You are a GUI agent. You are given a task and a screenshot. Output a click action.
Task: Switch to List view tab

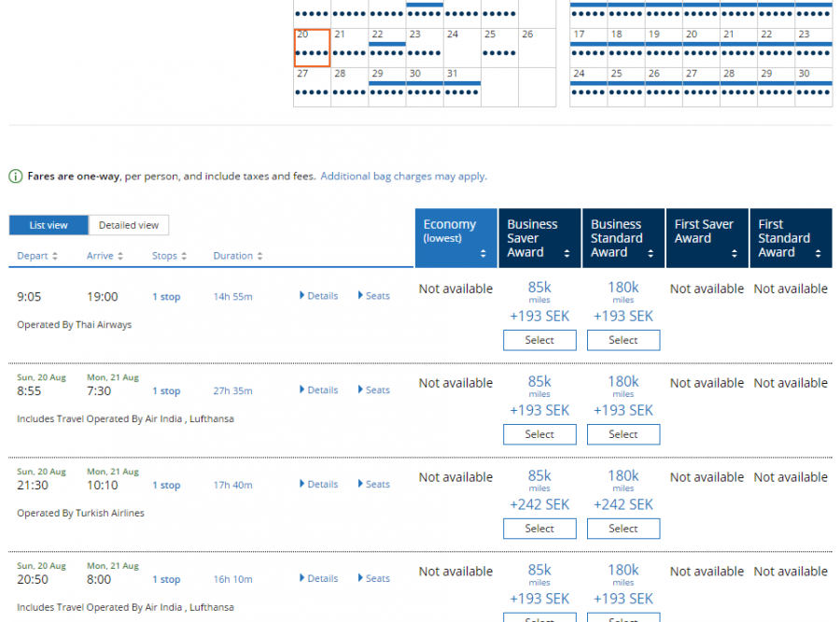coord(49,225)
